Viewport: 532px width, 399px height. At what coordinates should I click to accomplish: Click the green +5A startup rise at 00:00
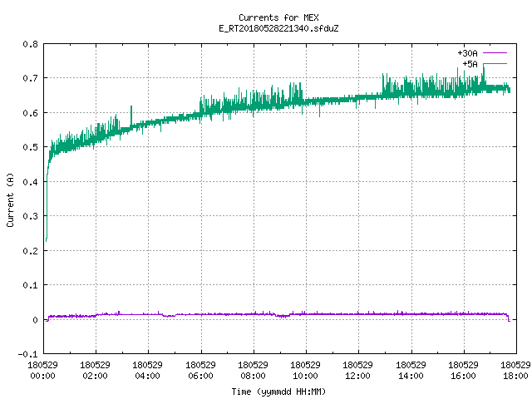47,204
